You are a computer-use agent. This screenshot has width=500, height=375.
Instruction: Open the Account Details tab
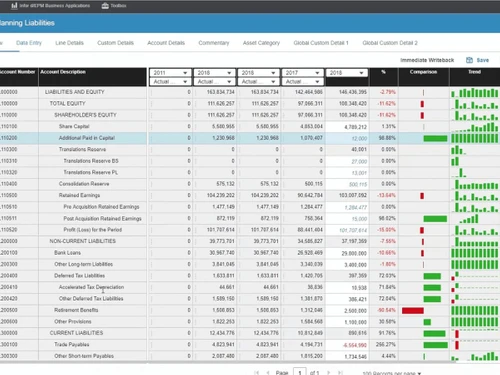coord(166,43)
